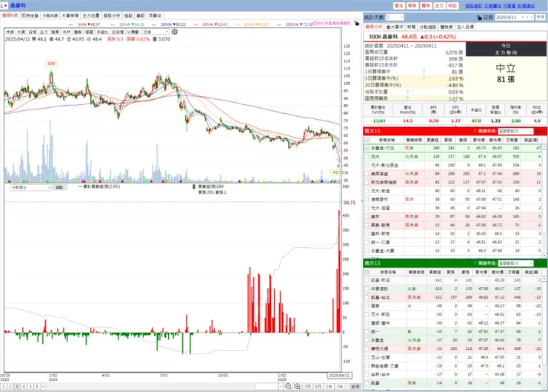548x392 pixels.
Task: Toggle the 投信 chart button
Action: [x=33, y=32]
